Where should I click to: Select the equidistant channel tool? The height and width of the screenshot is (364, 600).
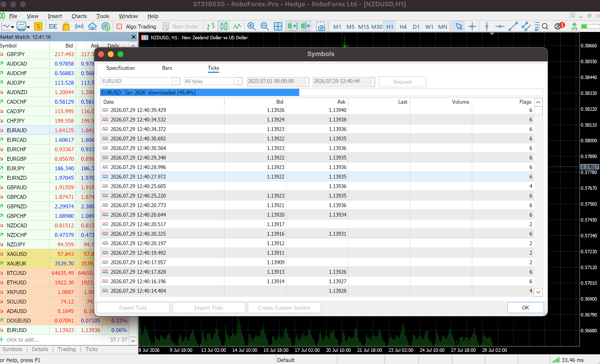[526, 26]
